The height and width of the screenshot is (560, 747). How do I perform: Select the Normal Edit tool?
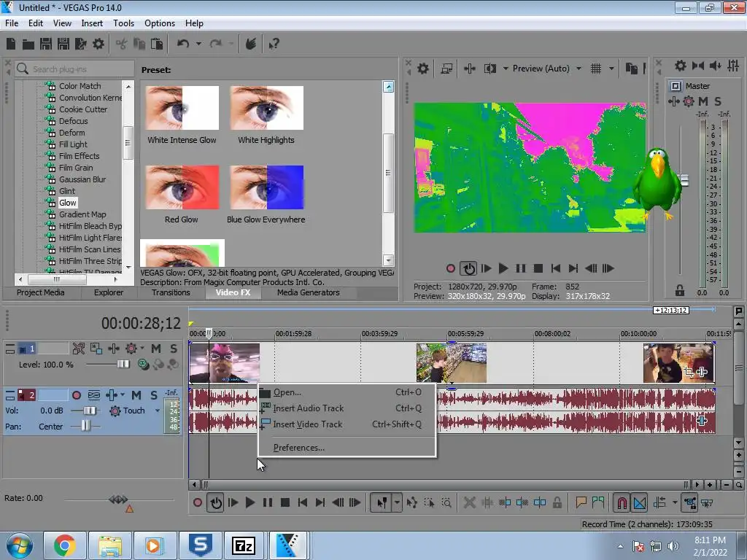(x=382, y=503)
